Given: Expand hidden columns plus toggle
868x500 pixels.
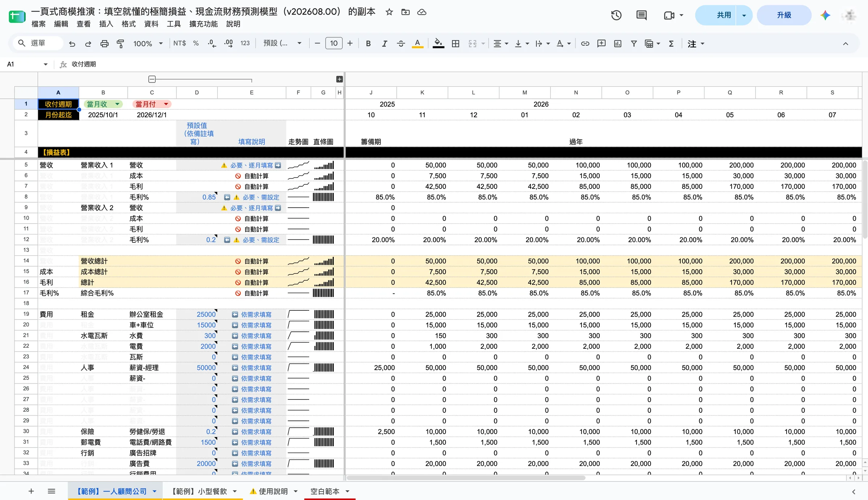Looking at the screenshot, I should pos(339,79).
